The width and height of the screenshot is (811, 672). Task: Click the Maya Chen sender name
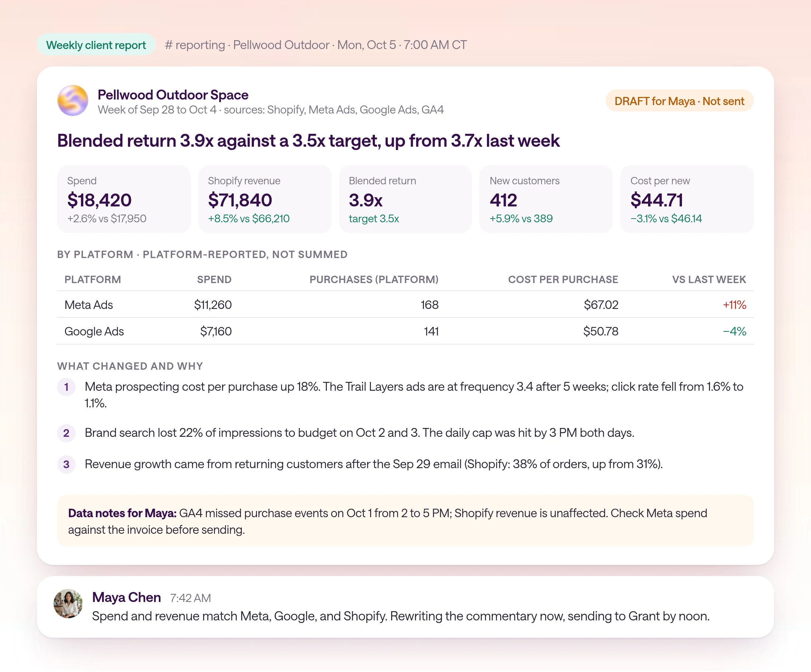126,597
